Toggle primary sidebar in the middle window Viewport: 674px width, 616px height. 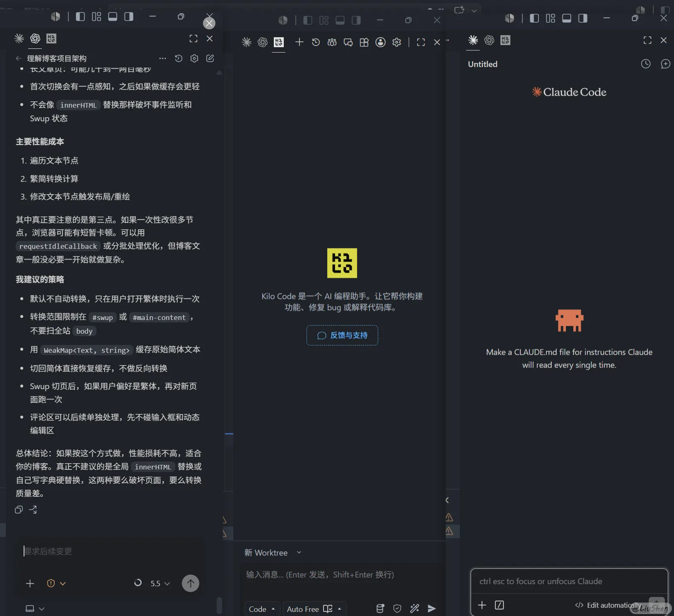click(308, 20)
